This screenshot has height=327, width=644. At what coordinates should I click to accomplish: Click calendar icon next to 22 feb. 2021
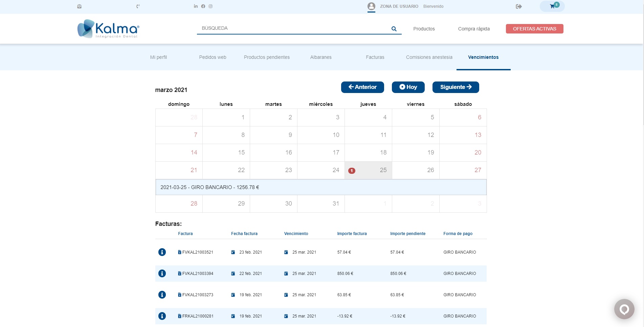point(233,273)
